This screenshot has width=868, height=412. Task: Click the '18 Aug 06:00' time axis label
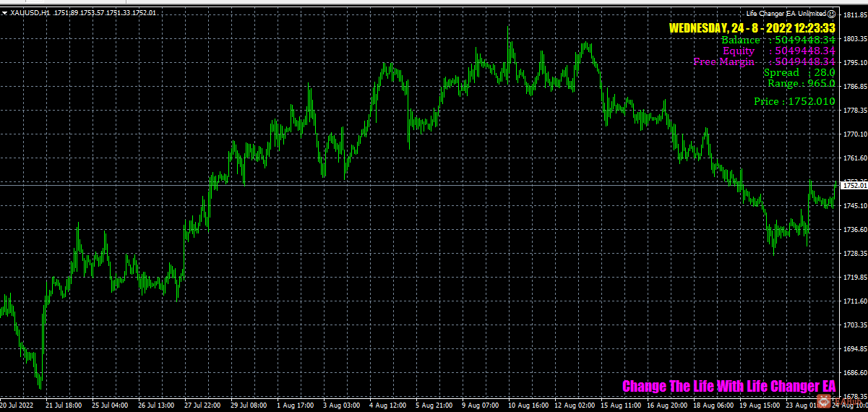coord(713,406)
